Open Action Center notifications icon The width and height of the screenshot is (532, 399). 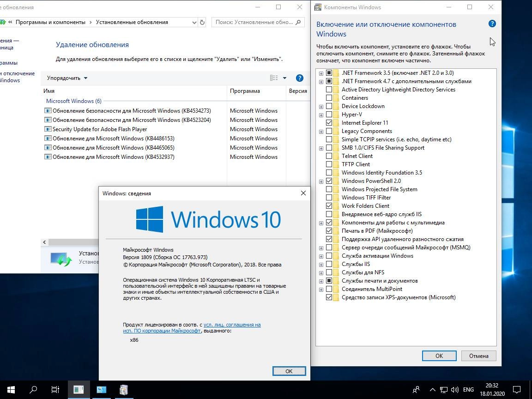(x=517, y=389)
